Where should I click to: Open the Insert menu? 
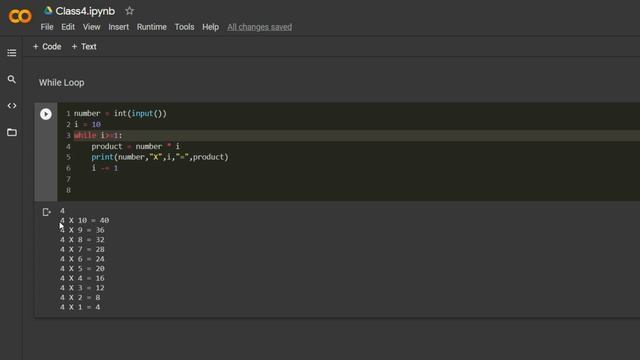pos(118,27)
